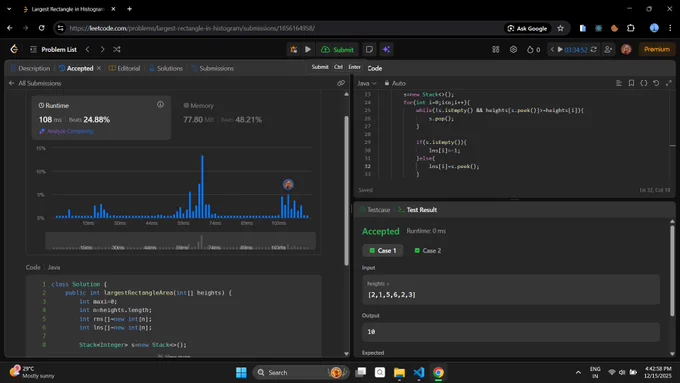Screen dimensions: 680x383
Task: Close the Accepted tab
Action: (x=99, y=68)
